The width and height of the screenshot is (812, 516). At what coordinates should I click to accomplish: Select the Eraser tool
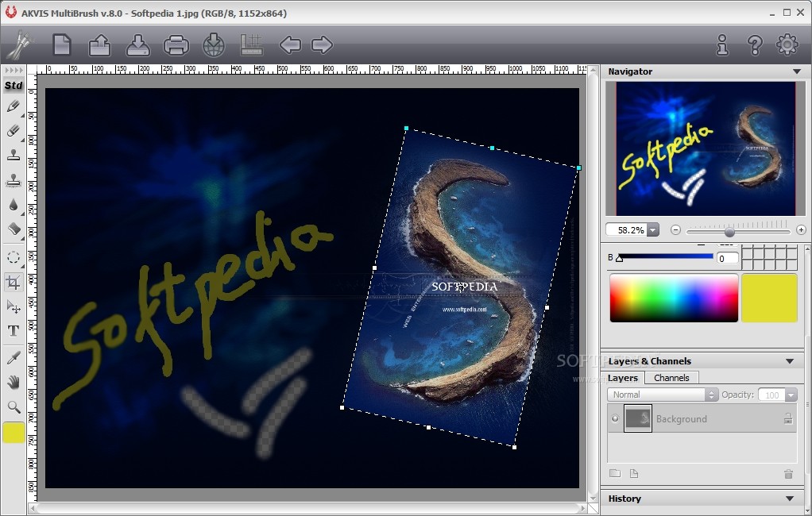coord(14,130)
